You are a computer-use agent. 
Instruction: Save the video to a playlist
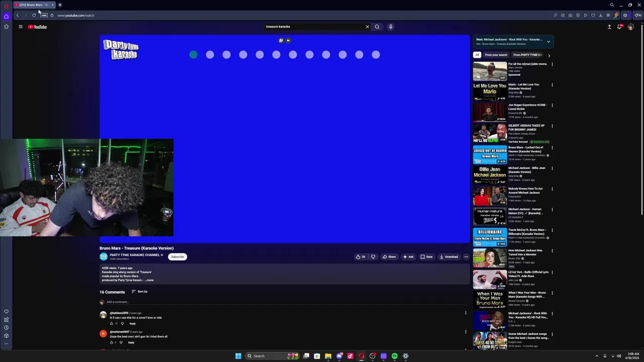(427, 257)
